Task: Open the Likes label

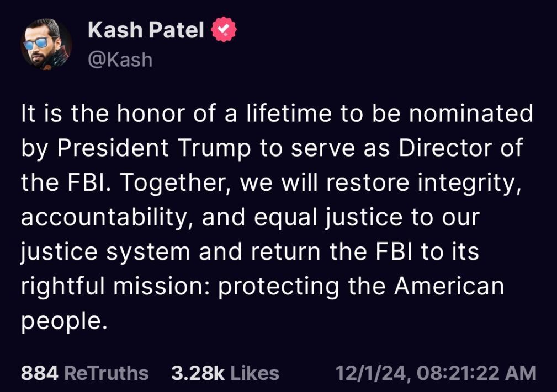Action: click(x=254, y=373)
